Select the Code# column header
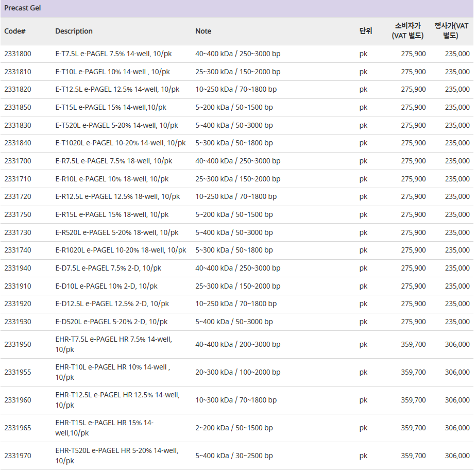Screen dimensions: 476x470 coord(15,31)
